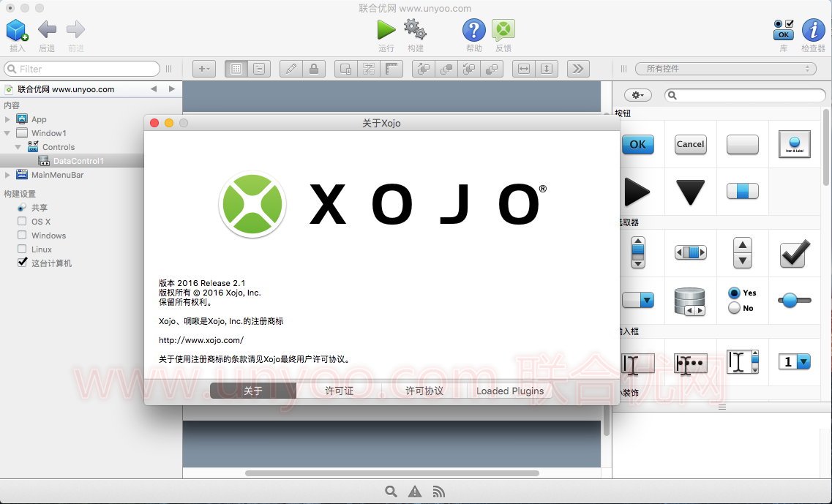Image resolution: width=832 pixels, height=504 pixels.
Task: Expand the App tree item
Action: 7,119
